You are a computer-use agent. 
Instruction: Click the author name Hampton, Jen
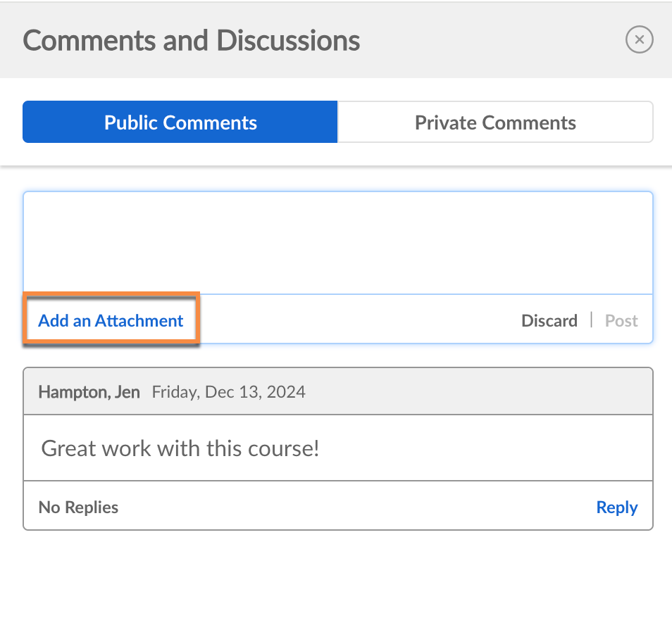coord(89,392)
